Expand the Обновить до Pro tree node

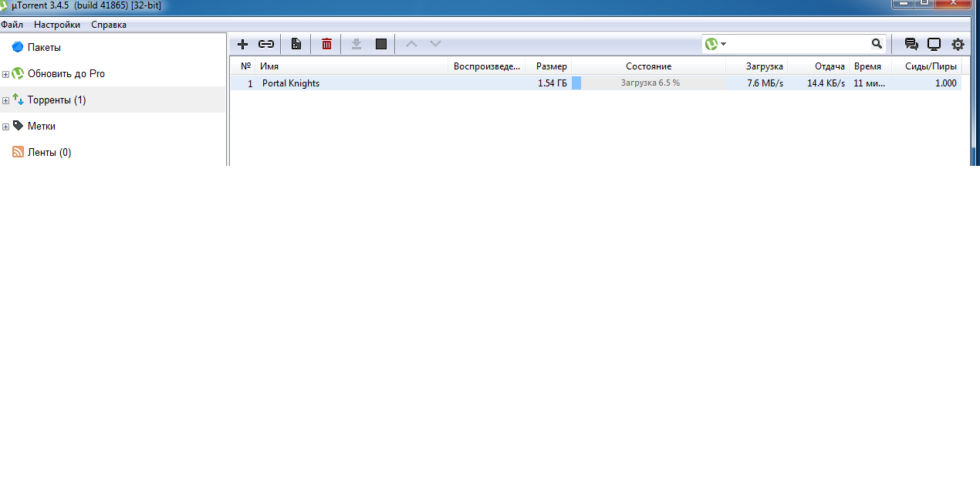[x=5, y=74]
